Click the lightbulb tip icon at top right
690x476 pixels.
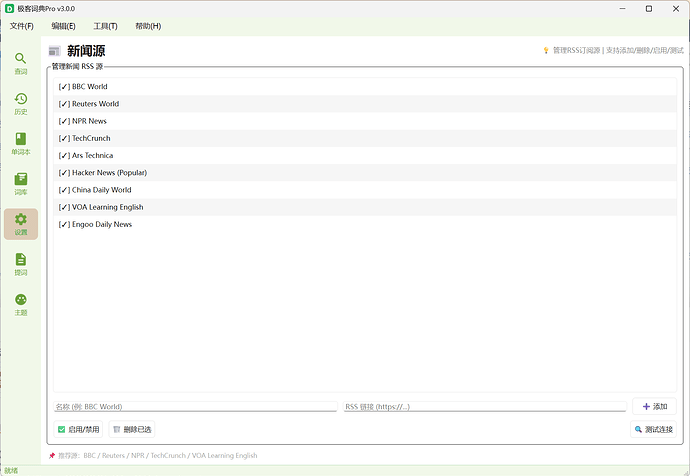[546, 51]
